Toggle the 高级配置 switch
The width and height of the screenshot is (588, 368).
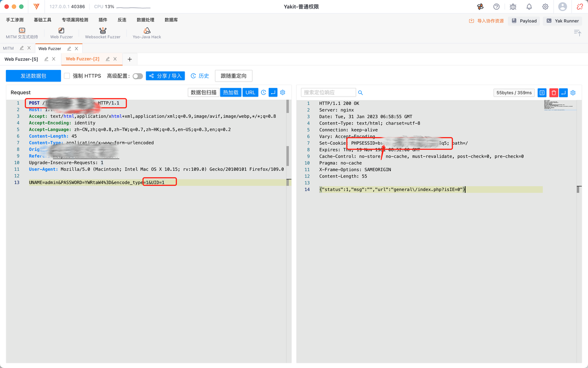pos(137,76)
